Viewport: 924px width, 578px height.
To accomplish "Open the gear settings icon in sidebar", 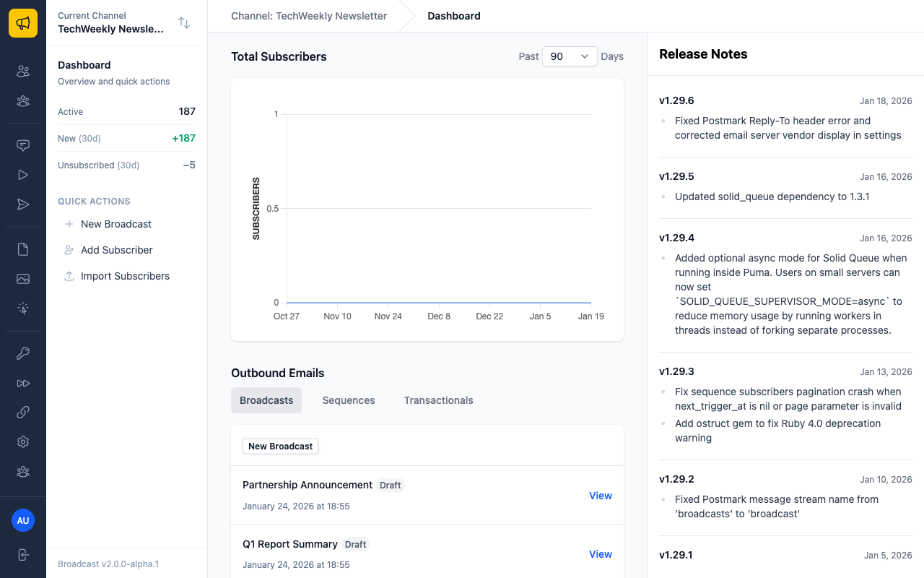I will pyautogui.click(x=23, y=442).
